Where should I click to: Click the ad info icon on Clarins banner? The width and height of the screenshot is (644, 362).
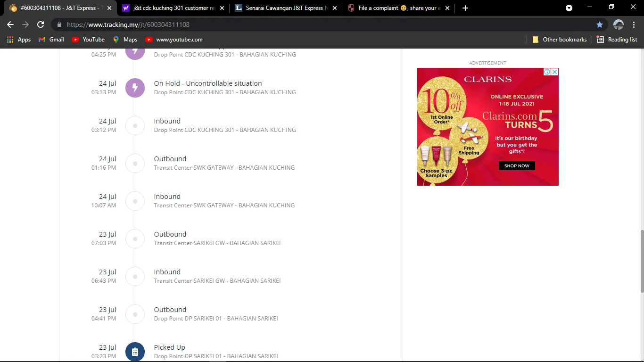coord(547,72)
